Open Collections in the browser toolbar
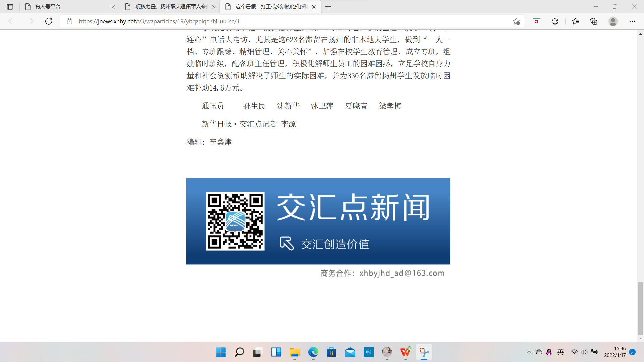This screenshot has width=644, height=362. click(594, 21)
